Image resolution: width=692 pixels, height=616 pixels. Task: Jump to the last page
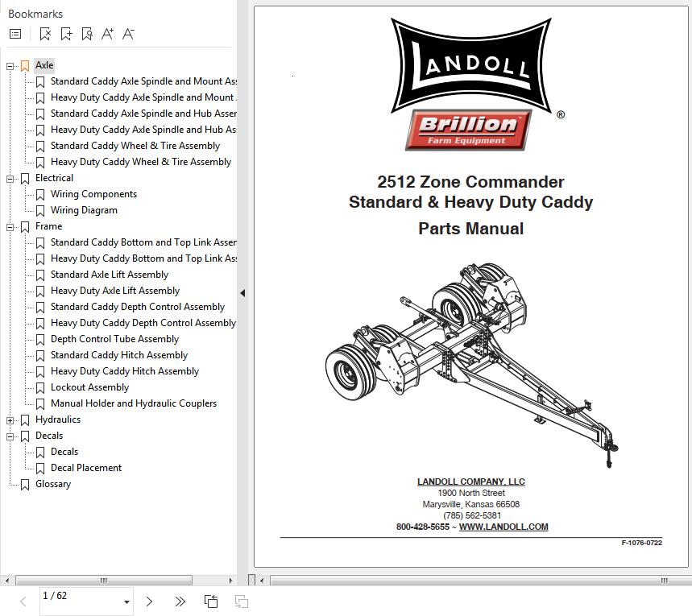[x=180, y=602]
